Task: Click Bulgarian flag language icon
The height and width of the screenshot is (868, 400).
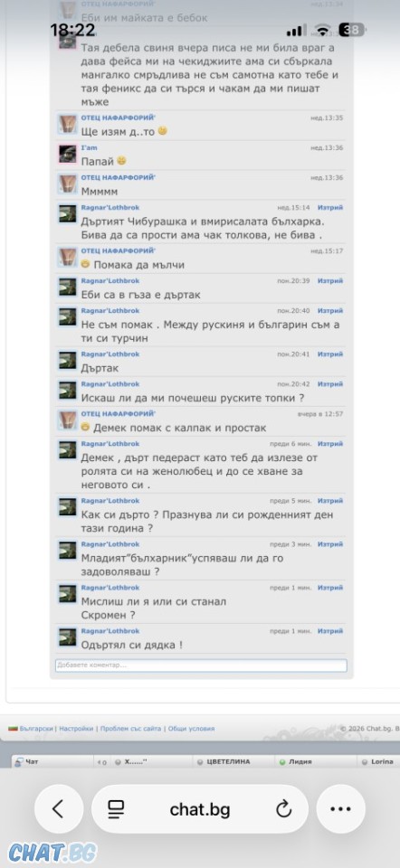Action: click(x=13, y=729)
